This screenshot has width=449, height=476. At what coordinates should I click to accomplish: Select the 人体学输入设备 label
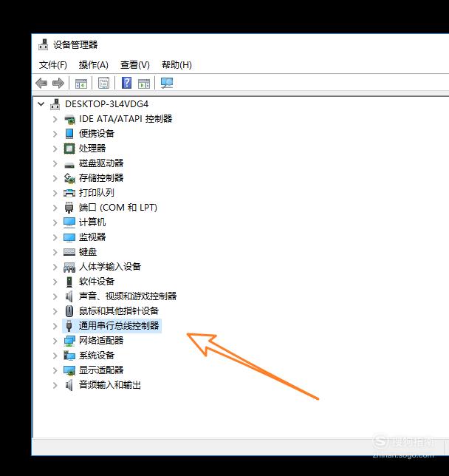coord(110,267)
